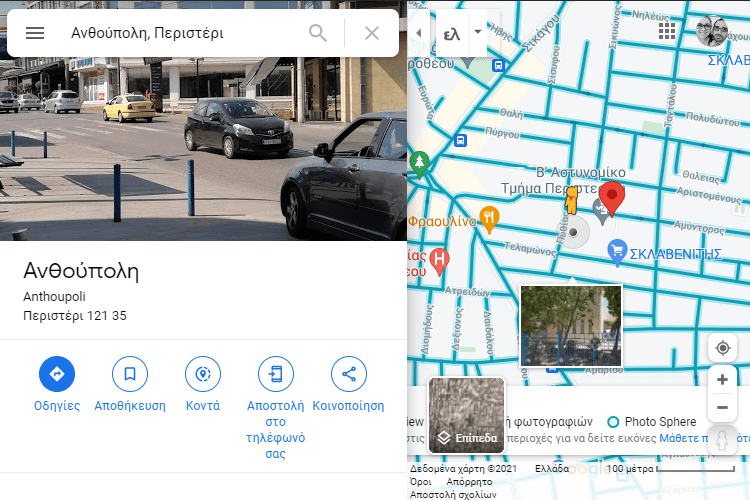Click the Απόρρητο privacy link
The width and height of the screenshot is (750, 500).
click(469, 482)
